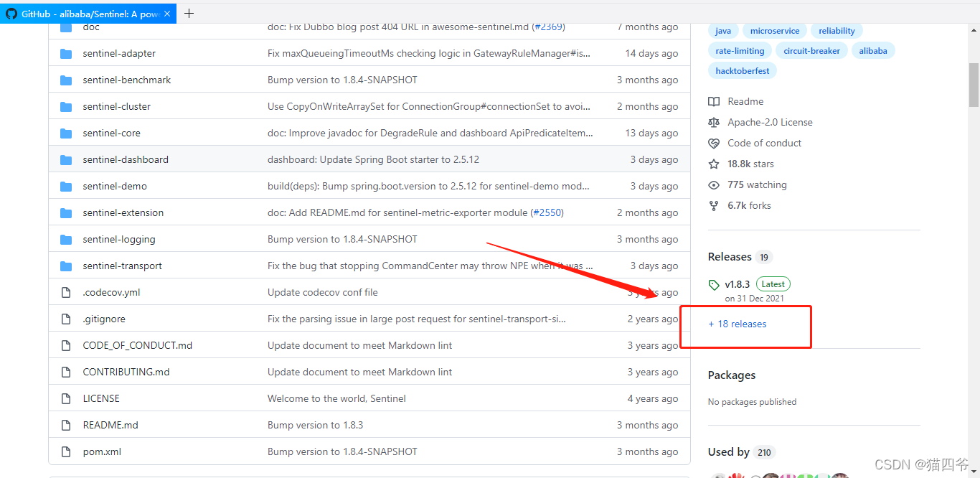
Task: Click the sentinel-logging folder icon
Action: [66, 240]
